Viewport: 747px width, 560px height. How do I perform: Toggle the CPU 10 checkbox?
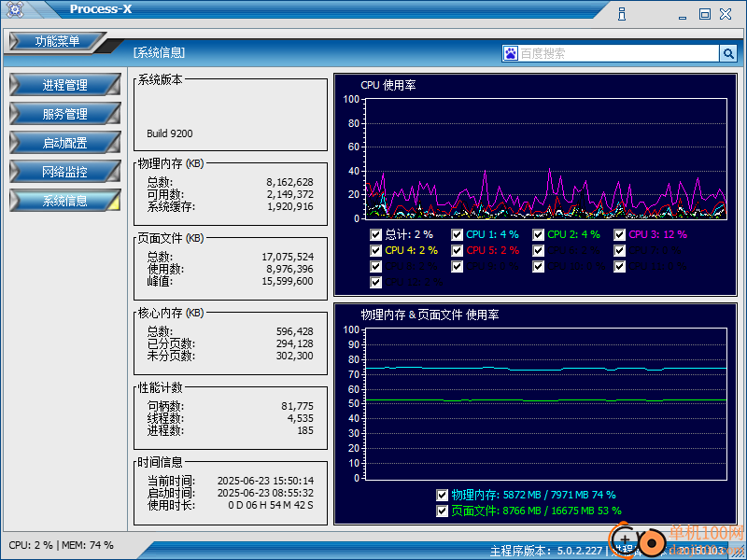[539, 266]
